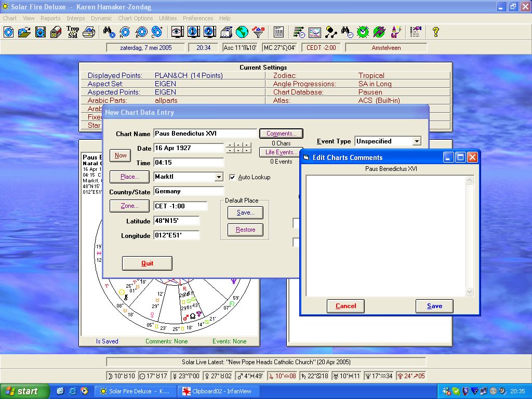532x399 pixels.
Task: Click the Chart Name input field
Action: 205,134
